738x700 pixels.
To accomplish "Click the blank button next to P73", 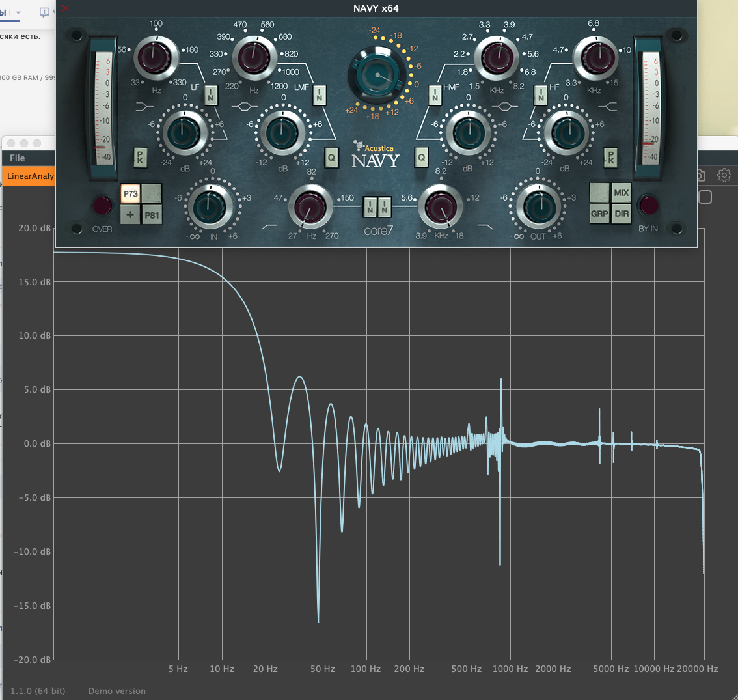I will [152, 193].
